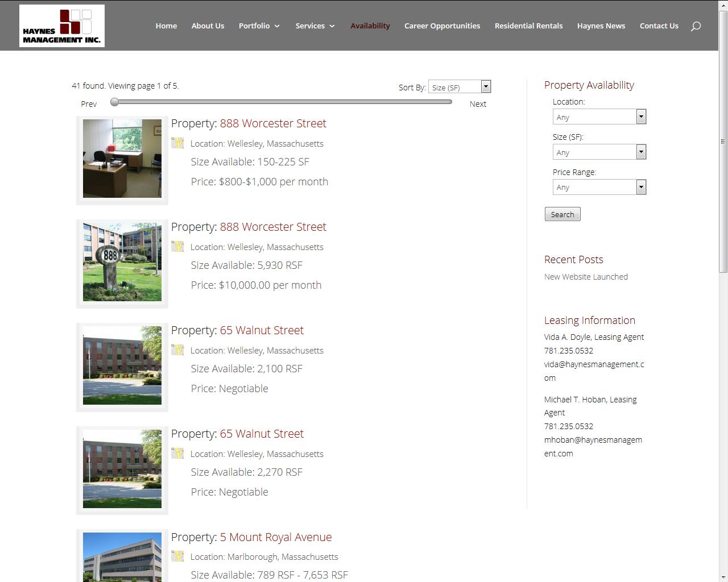This screenshot has width=728, height=582.
Task: Click map icon for 2,100 RSF Walnut Street listing
Action: (x=177, y=350)
